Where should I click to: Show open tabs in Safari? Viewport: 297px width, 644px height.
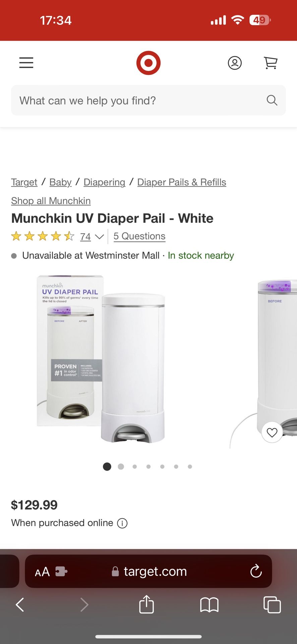[x=272, y=605]
